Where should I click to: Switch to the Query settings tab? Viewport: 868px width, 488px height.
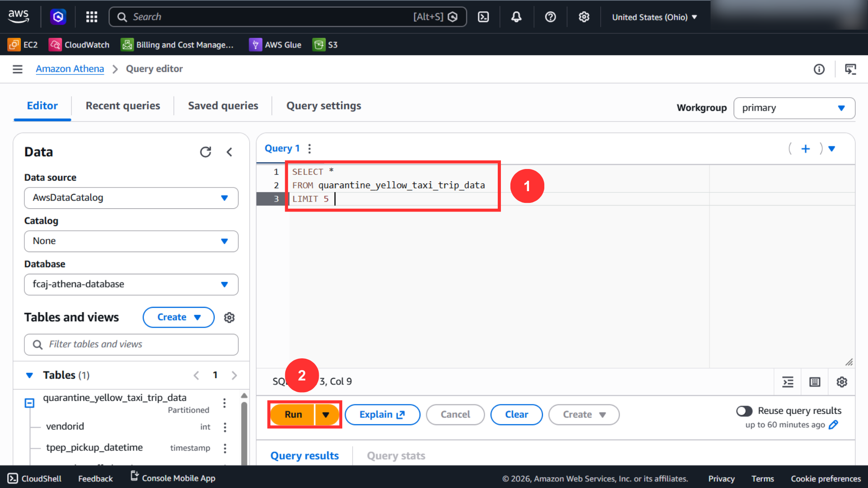(x=324, y=106)
